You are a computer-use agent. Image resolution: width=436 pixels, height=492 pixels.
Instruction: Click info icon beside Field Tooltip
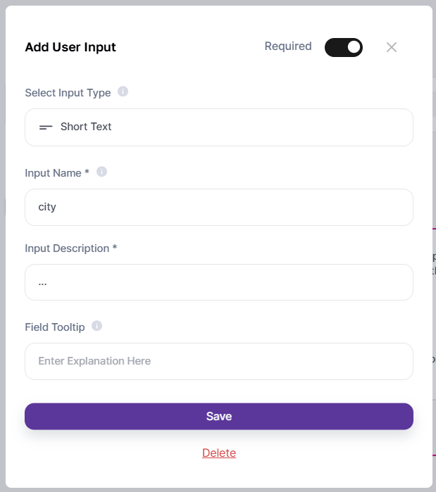[x=97, y=326]
